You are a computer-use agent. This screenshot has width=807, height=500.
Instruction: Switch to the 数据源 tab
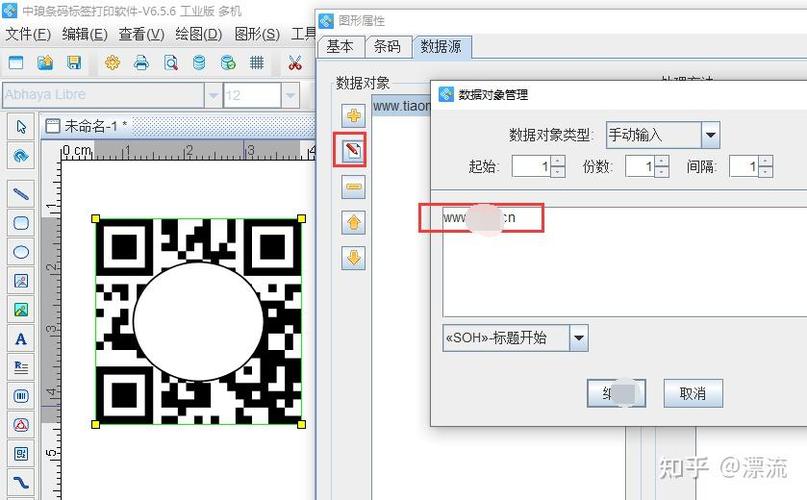pos(441,47)
